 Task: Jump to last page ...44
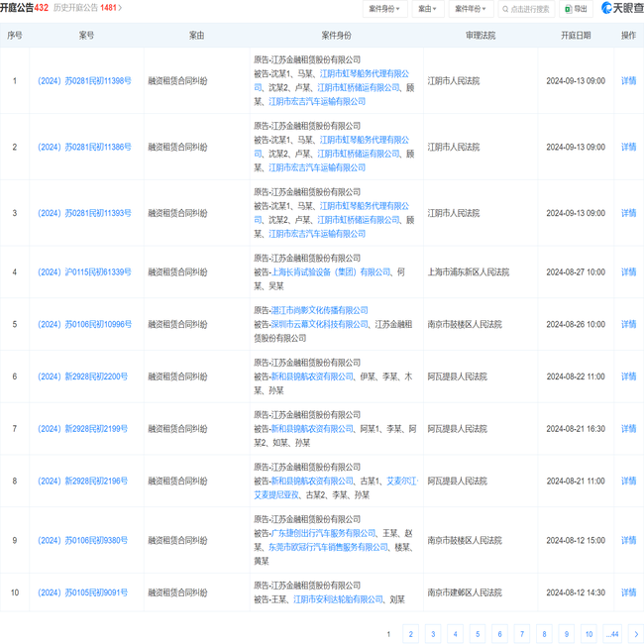[612, 634]
